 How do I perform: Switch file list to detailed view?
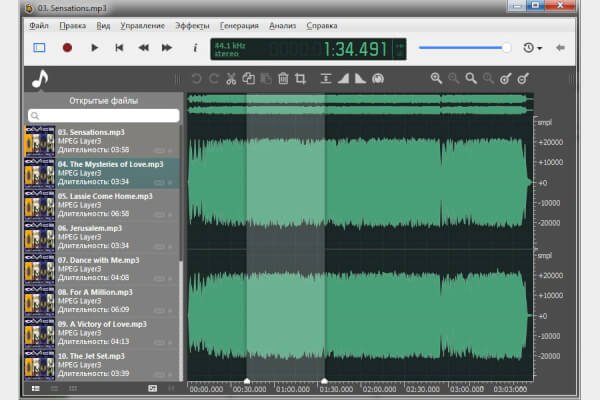coord(36,389)
